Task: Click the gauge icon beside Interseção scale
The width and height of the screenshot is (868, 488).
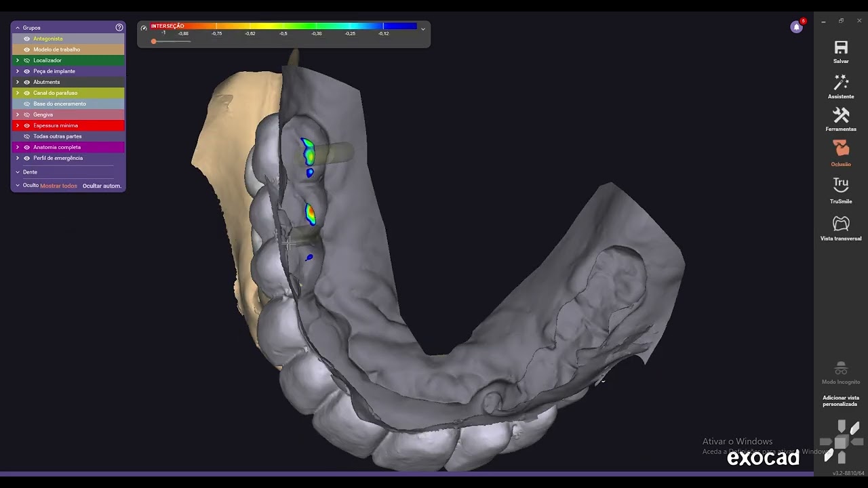Action: [144, 28]
